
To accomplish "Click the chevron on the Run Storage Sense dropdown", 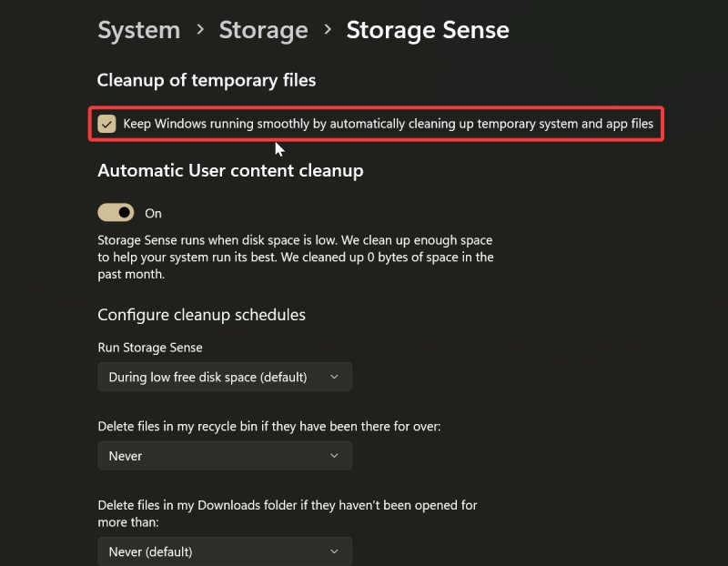I will point(335,377).
